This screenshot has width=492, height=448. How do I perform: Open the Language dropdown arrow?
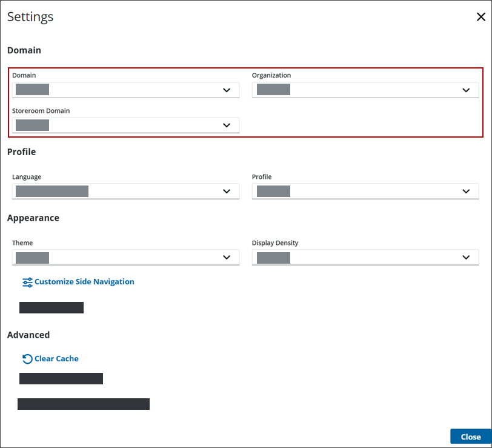227,192
